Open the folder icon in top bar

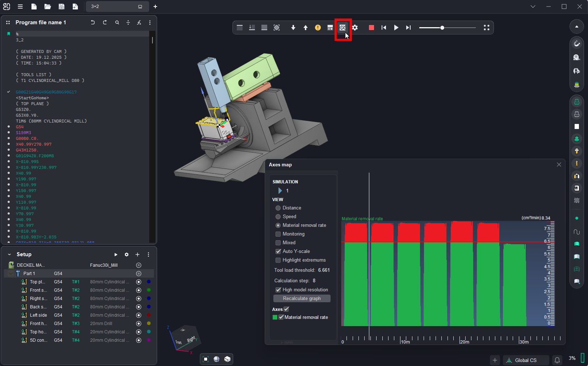(47, 7)
